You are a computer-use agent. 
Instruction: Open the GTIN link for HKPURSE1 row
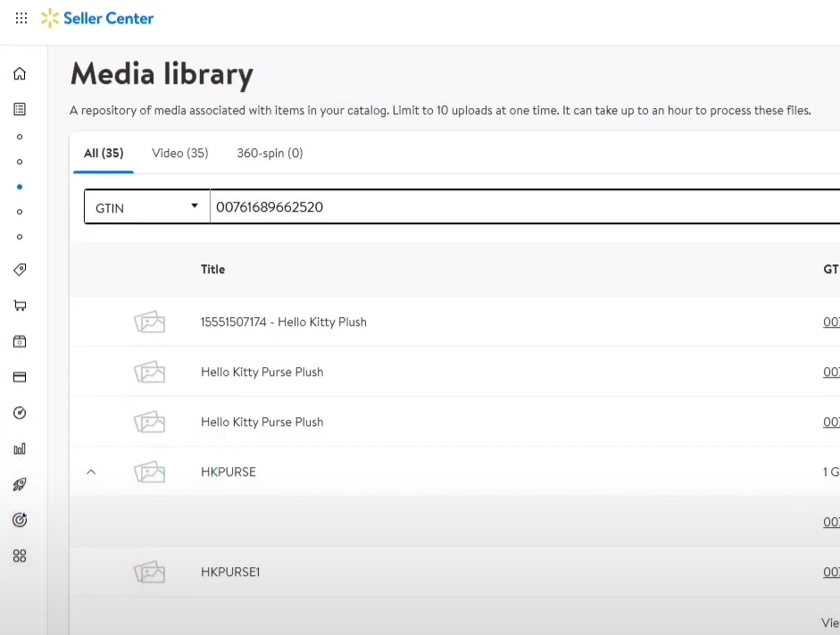[x=831, y=572]
